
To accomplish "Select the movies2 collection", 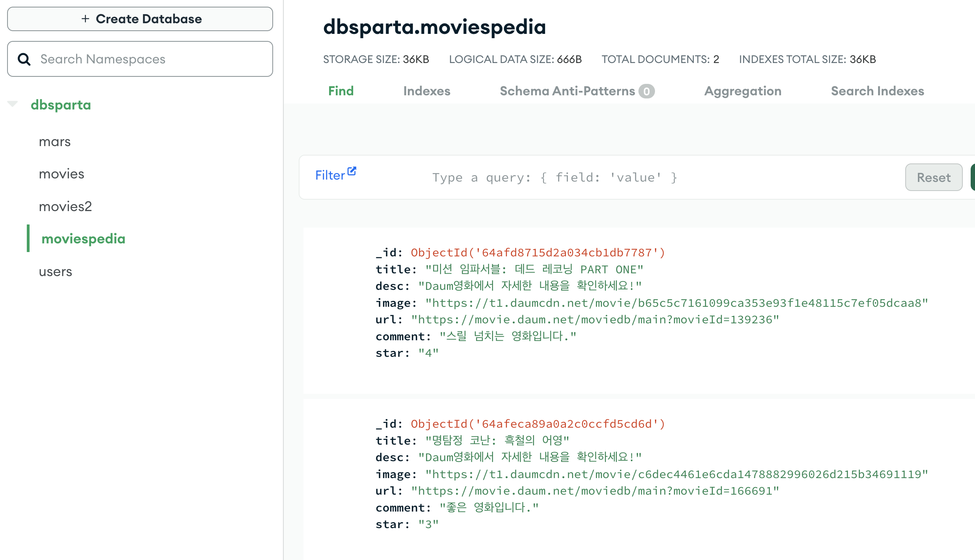I will [65, 206].
